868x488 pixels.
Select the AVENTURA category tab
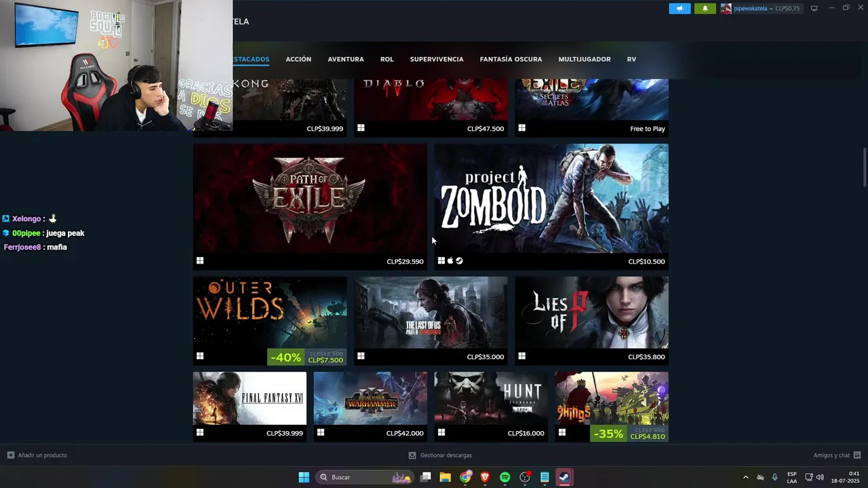point(346,59)
